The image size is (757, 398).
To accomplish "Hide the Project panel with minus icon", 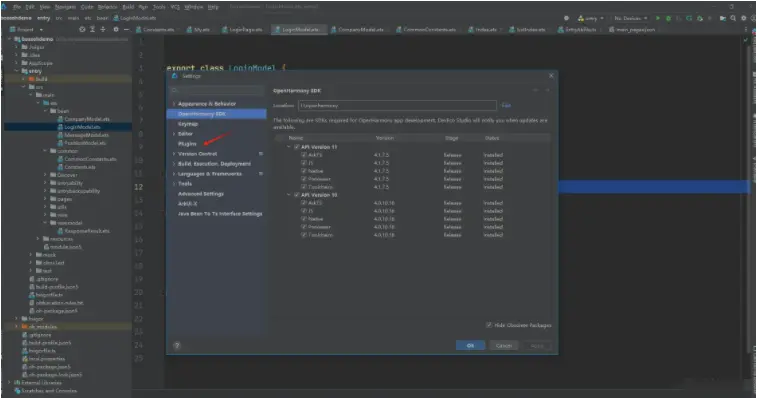I will point(126,29).
